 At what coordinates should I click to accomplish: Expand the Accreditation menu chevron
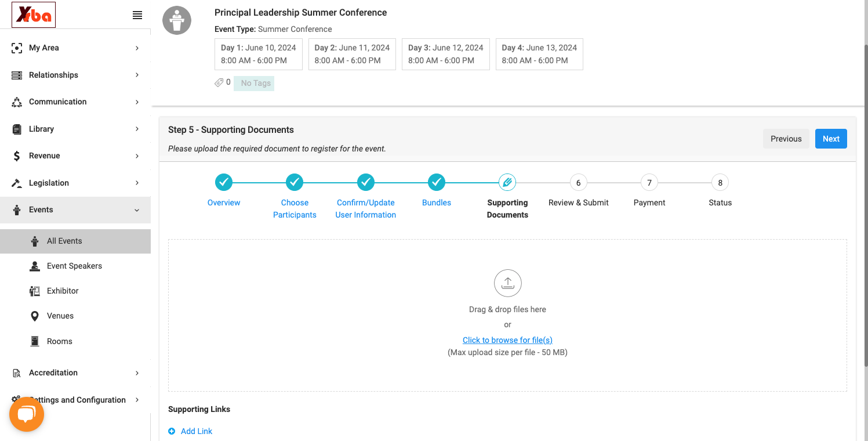137,373
